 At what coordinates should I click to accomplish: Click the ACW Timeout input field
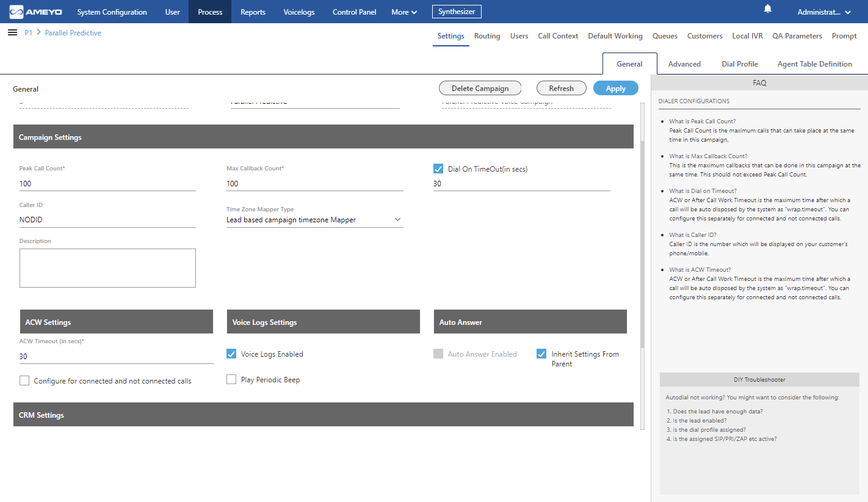pyautogui.click(x=117, y=357)
